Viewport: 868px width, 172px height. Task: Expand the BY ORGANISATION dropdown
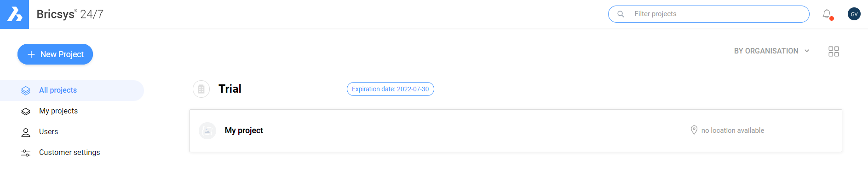click(771, 51)
